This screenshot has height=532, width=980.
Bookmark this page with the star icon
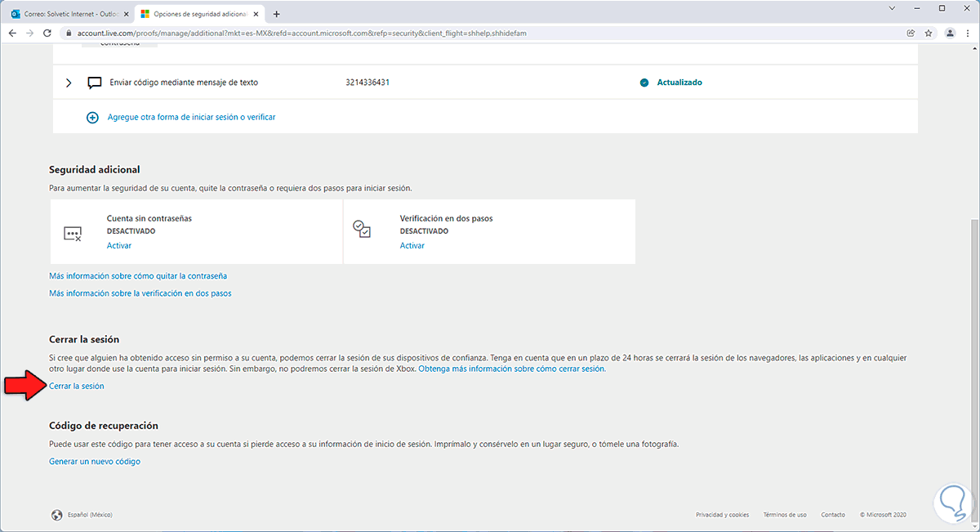point(929,34)
